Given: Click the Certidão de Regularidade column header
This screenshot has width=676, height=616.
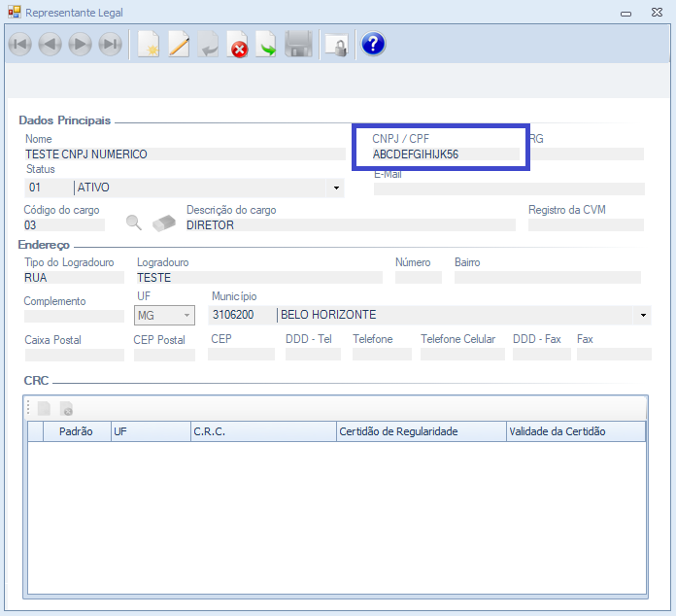Looking at the screenshot, I should [x=421, y=431].
